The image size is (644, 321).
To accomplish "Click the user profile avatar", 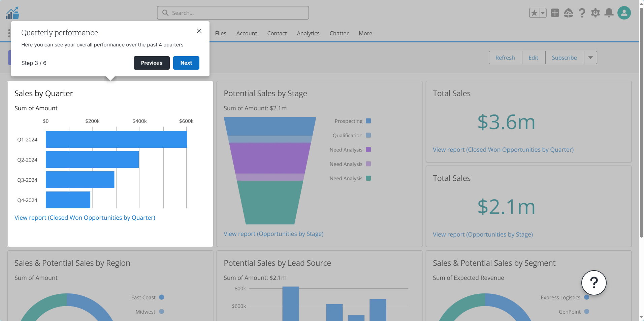I will click(624, 13).
